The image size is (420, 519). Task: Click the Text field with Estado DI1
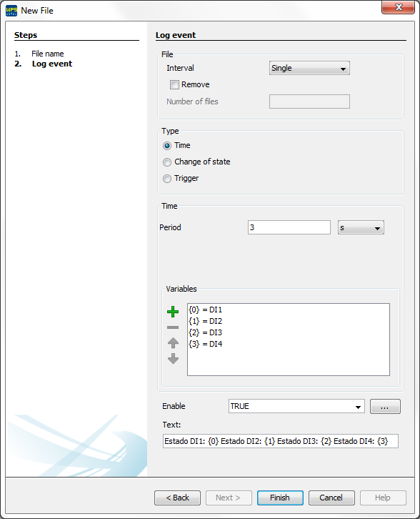[x=281, y=441]
